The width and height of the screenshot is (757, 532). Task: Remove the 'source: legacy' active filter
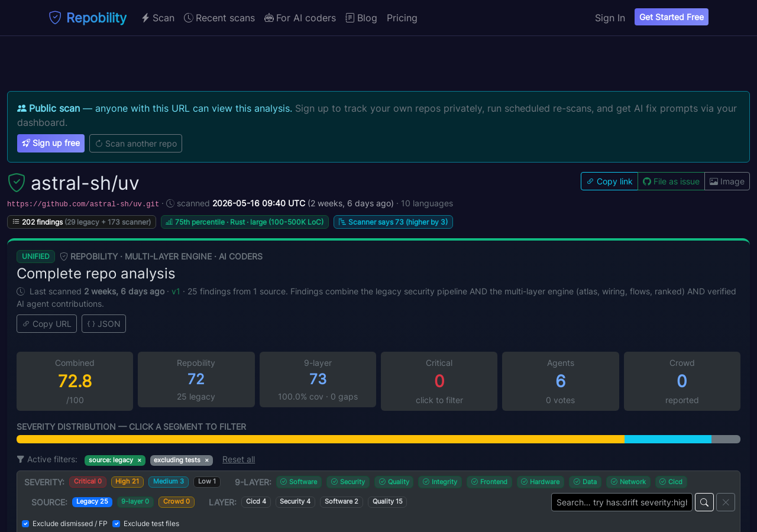[x=140, y=460]
